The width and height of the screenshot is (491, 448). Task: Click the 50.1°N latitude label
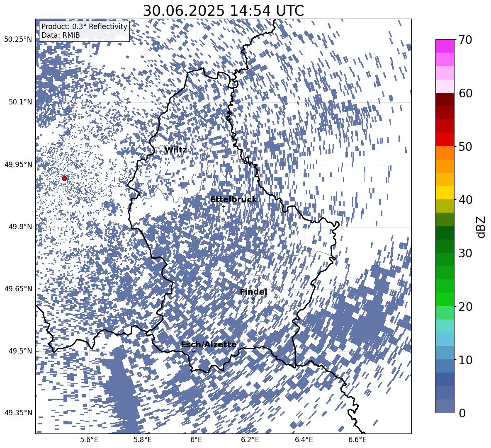click(x=20, y=102)
